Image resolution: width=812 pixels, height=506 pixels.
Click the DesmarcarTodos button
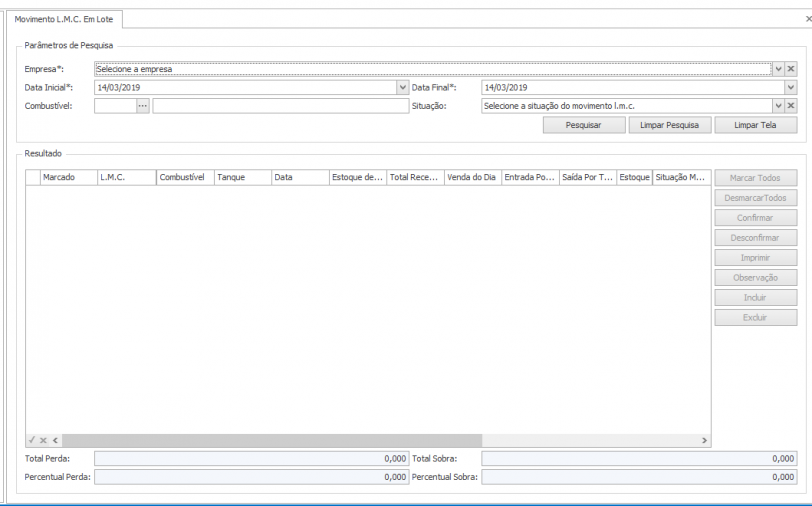[756, 198]
